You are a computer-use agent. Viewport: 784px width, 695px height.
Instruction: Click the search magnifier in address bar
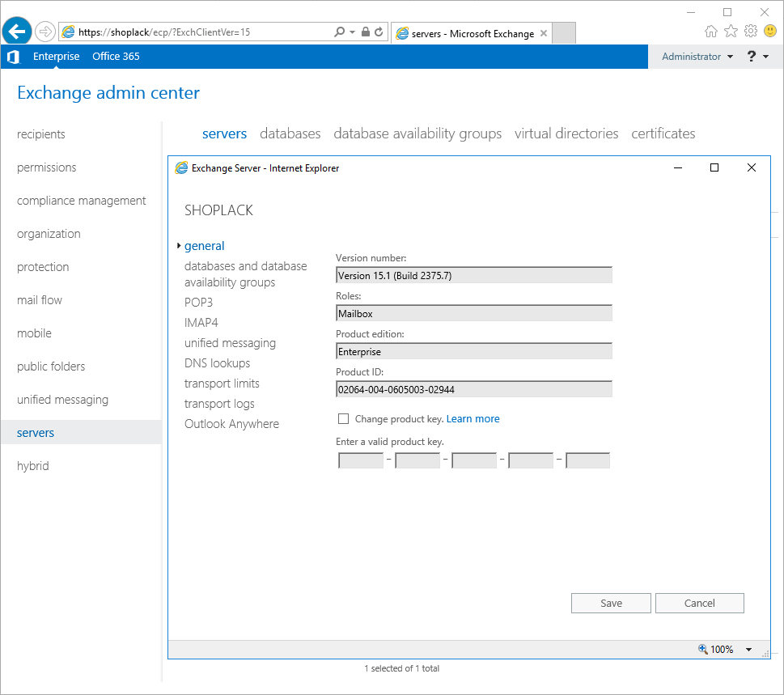pyautogui.click(x=340, y=32)
